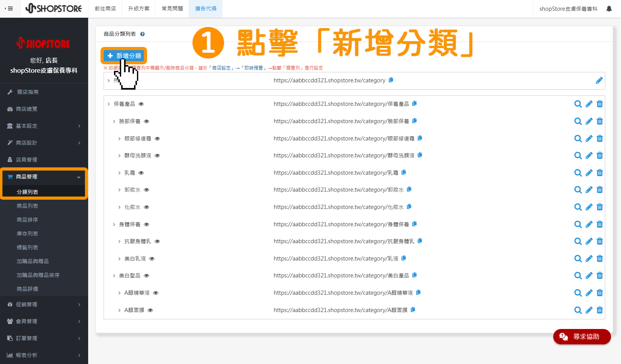Viewport: 621px width, 364px height.
Task: Open the 升級方案 top tab
Action: click(139, 8)
